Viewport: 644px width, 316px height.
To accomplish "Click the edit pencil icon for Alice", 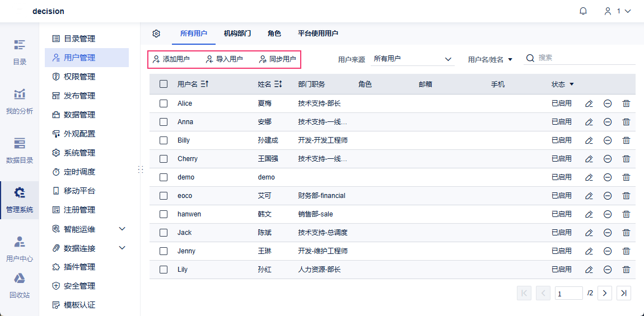I will coord(589,103).
